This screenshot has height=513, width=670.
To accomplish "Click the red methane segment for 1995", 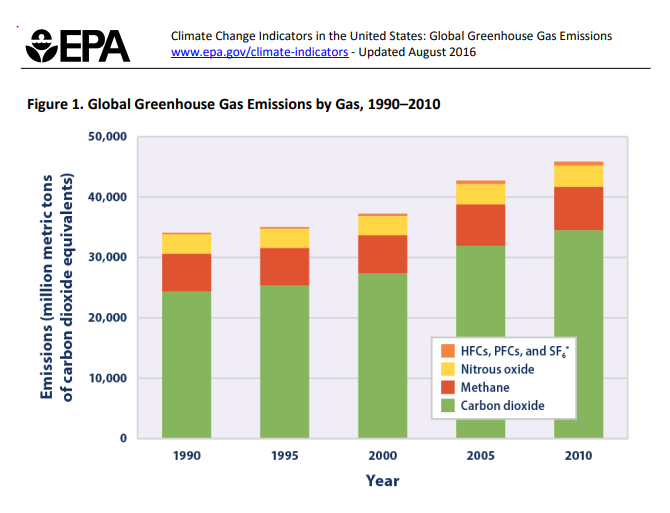I will coord(284,266).
